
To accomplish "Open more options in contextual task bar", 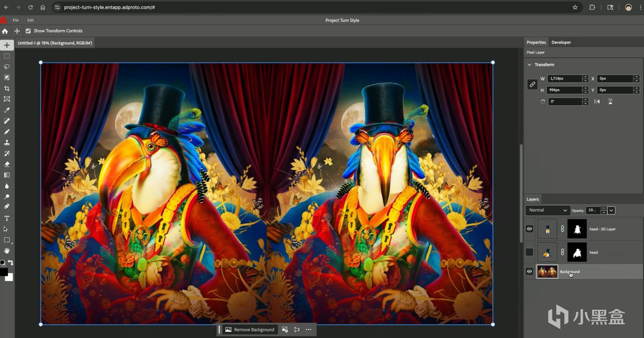I will coord(308,329).
